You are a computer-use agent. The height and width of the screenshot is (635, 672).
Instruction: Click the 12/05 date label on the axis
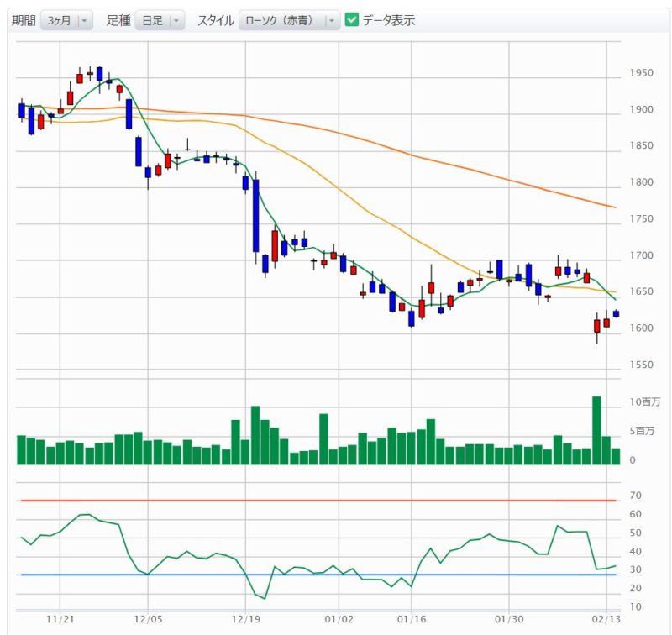tap(149, 619)
